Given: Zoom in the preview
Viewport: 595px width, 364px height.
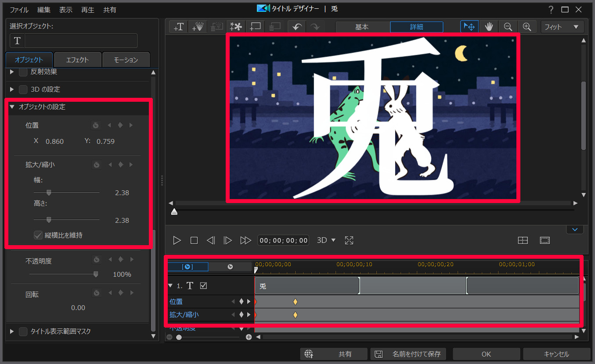Looking at the screenshot, I should pyautogui.click(x=527, y=27).
